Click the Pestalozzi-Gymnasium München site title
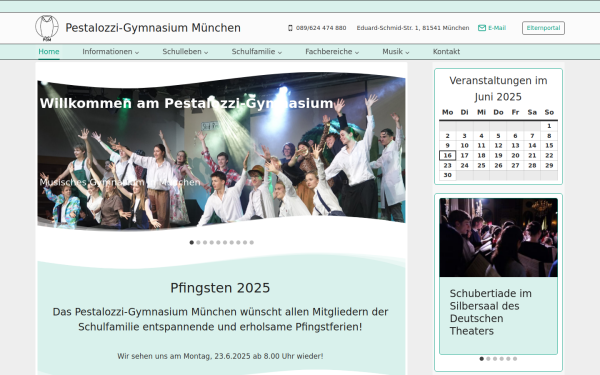This screenshot has height=375, width=600. click(x=153, y=28)
